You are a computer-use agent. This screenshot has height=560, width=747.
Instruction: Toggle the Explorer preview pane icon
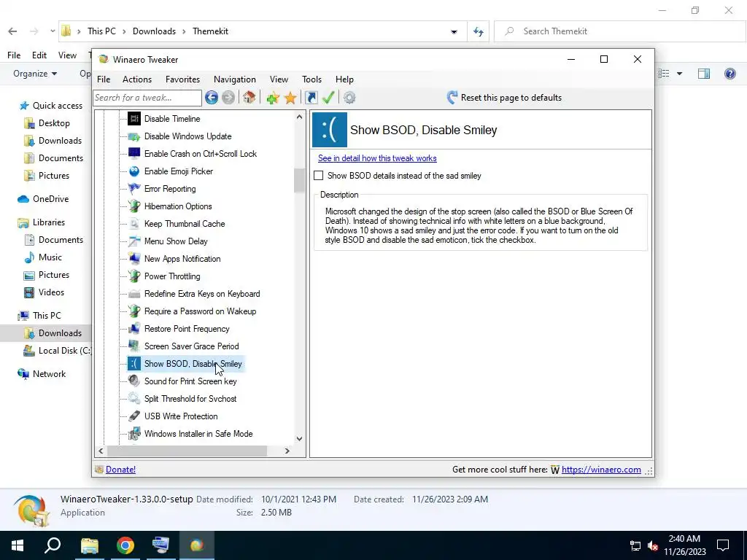pos(704,74)
